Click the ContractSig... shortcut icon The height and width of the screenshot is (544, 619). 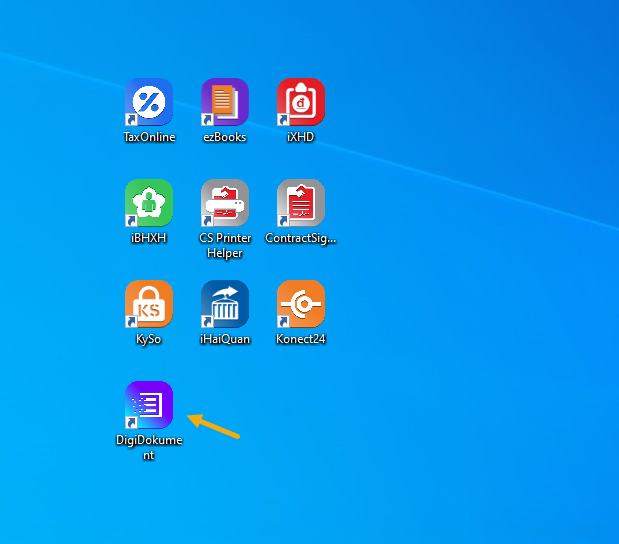(300, 203)
